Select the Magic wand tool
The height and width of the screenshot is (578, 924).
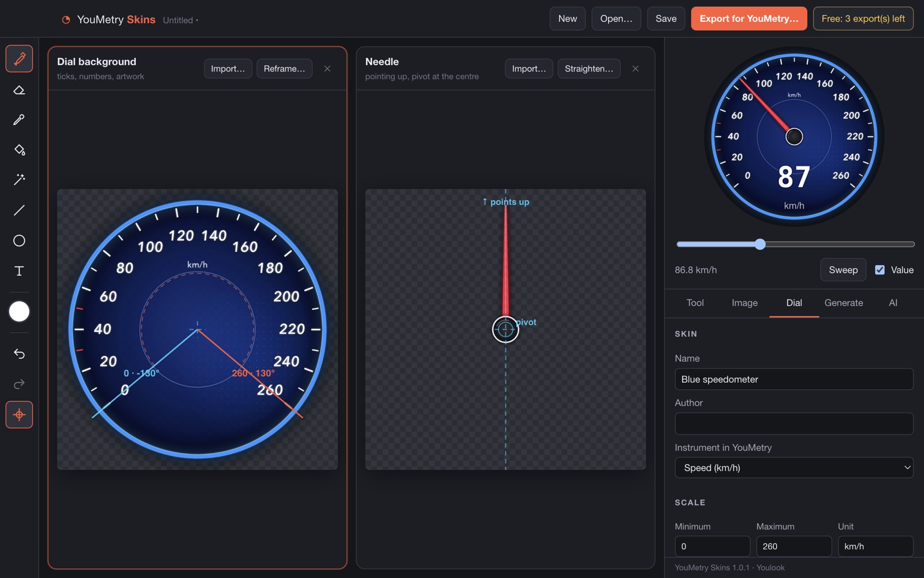(x=19, y=180)
